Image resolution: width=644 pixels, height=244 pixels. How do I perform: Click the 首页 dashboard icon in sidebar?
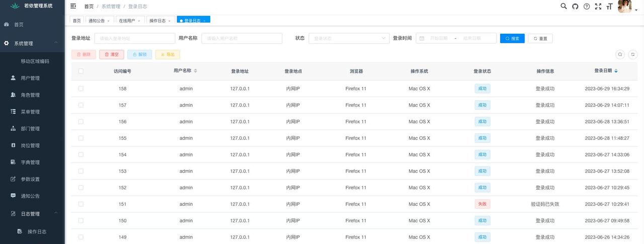[x=7, y=24]
